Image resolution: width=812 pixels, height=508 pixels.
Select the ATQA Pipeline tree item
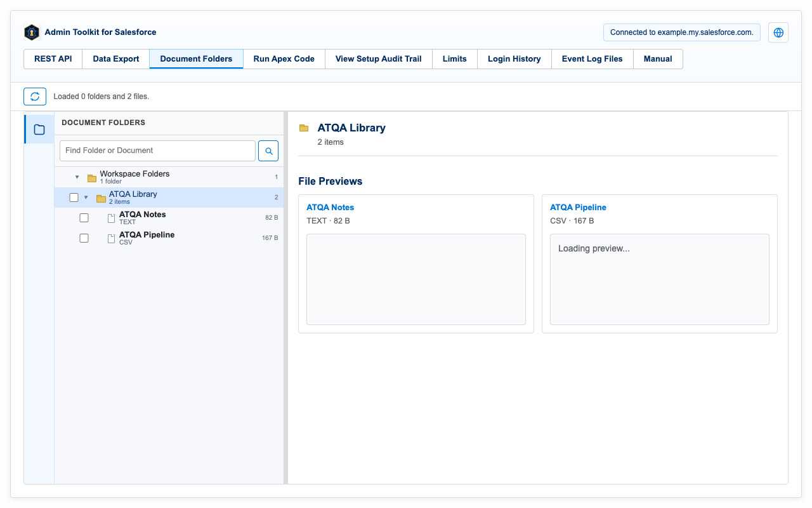coord(169,238)
